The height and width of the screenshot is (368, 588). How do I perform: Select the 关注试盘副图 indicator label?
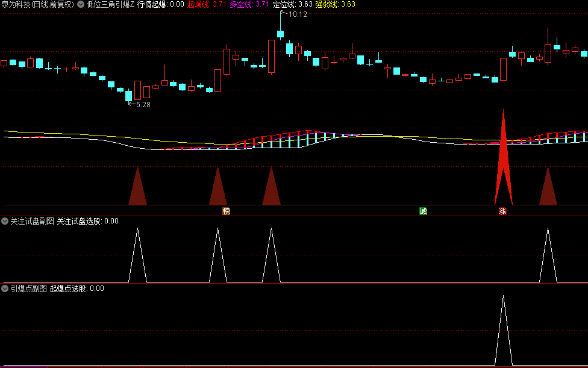coord(32,221)
